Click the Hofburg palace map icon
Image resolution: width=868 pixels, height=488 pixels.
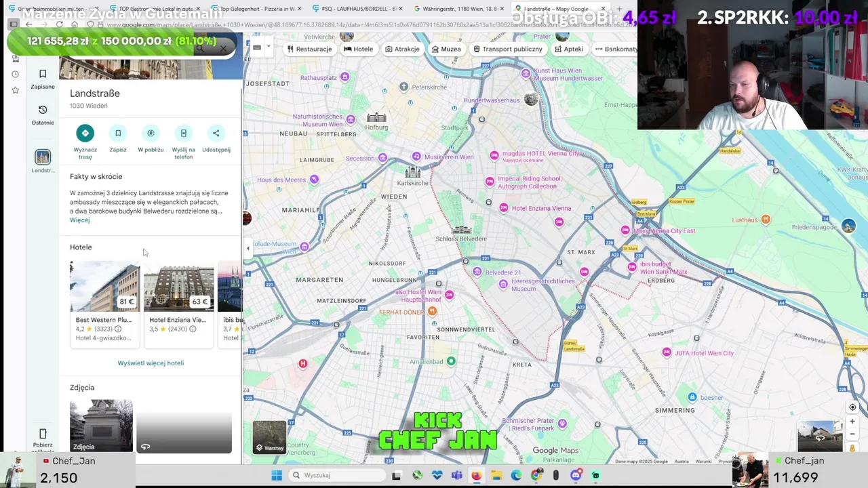[376, 117]
